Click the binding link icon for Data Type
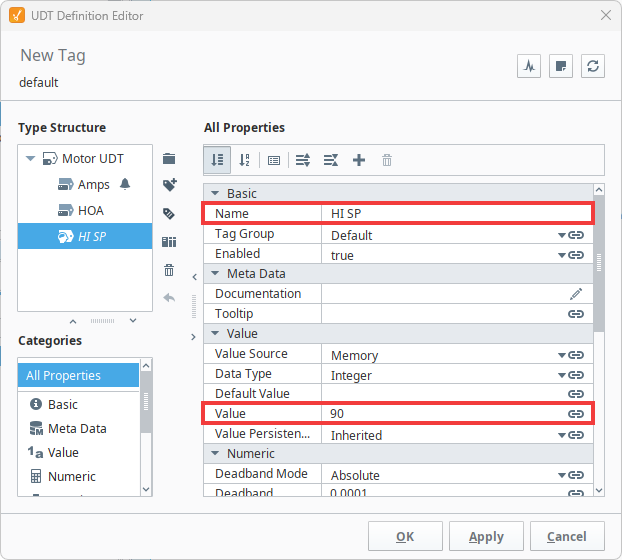The height and width of the screenshot is (560, 622). point(576,375)
